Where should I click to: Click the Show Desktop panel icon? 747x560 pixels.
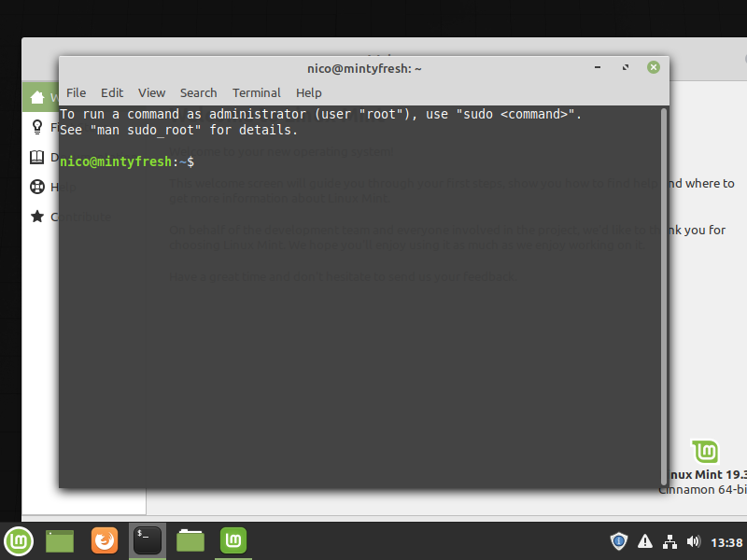60,541
